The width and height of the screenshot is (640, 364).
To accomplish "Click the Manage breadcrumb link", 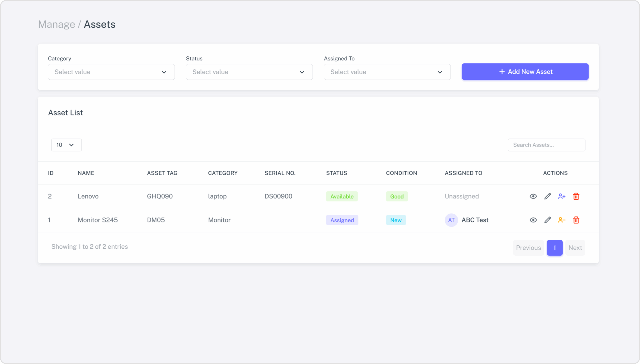I will 56,24.
